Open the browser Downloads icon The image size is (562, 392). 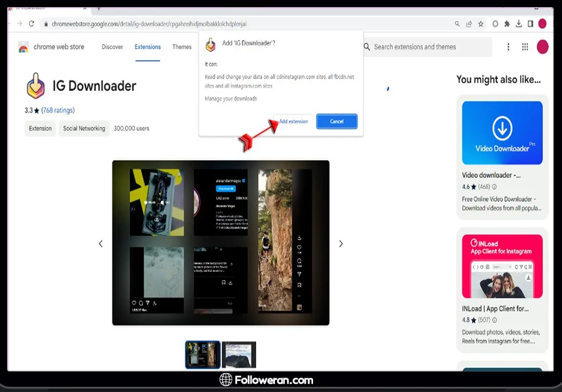tap(519, 24)
